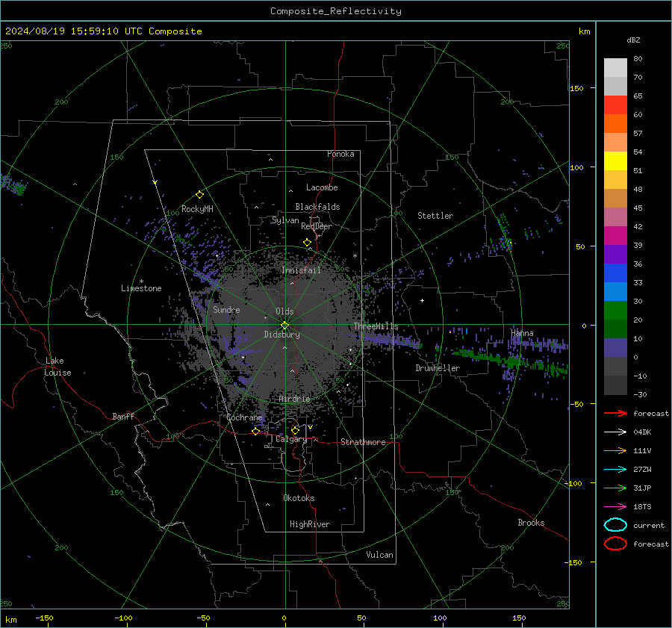Click the Innisfail map label

click(x=302, y=270)
